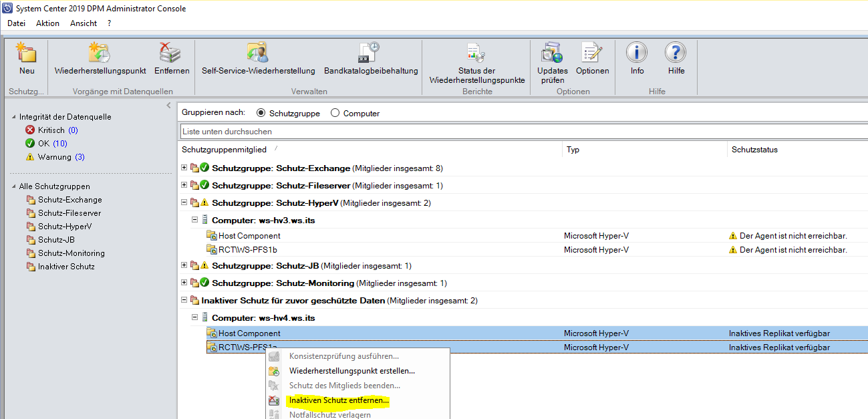Screen dimensions: 868x419
Task: Click warning icon beside RCT\WS-PFS1b status
Action: click(x=733, y=250)
